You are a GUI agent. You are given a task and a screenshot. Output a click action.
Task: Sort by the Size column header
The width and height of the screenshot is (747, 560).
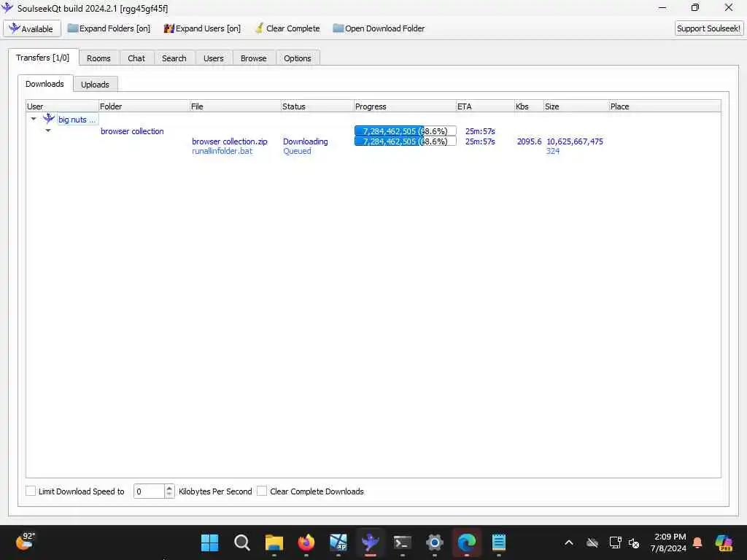pos(576,106)
